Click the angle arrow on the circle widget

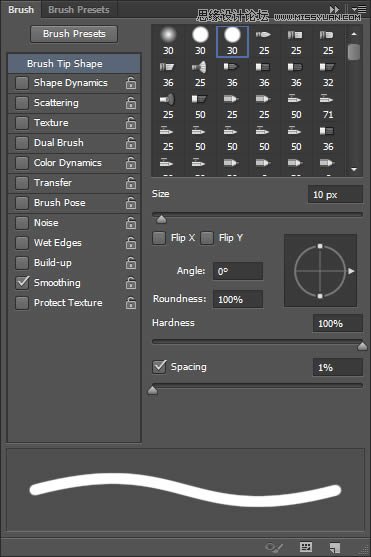351,271
